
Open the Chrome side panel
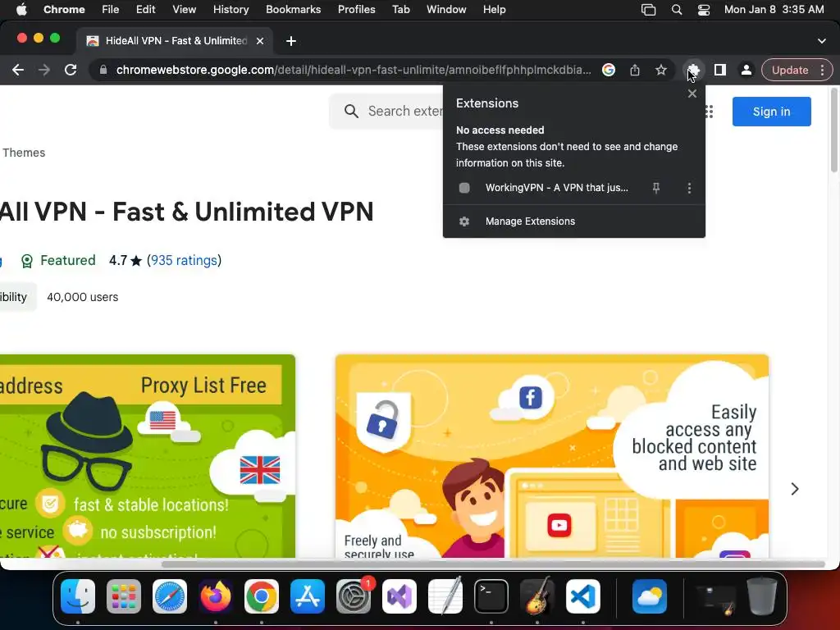point(720,70)
